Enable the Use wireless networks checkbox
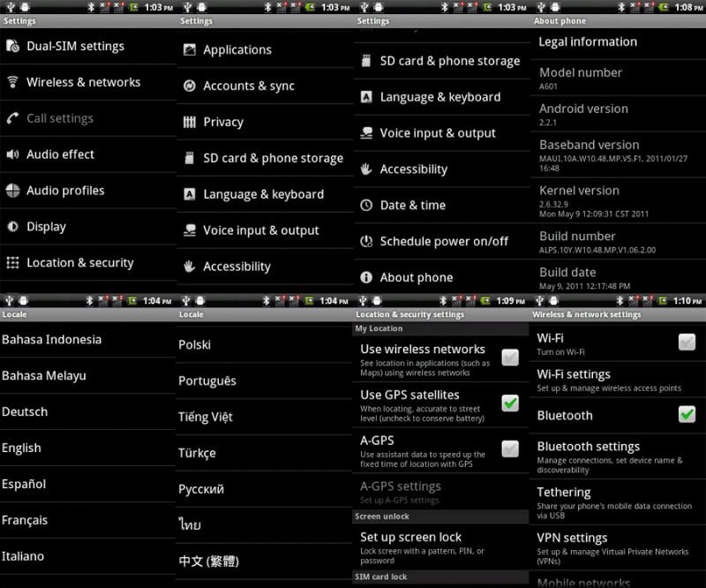Viewport: 706px width, 588px height. coord(510,358)
